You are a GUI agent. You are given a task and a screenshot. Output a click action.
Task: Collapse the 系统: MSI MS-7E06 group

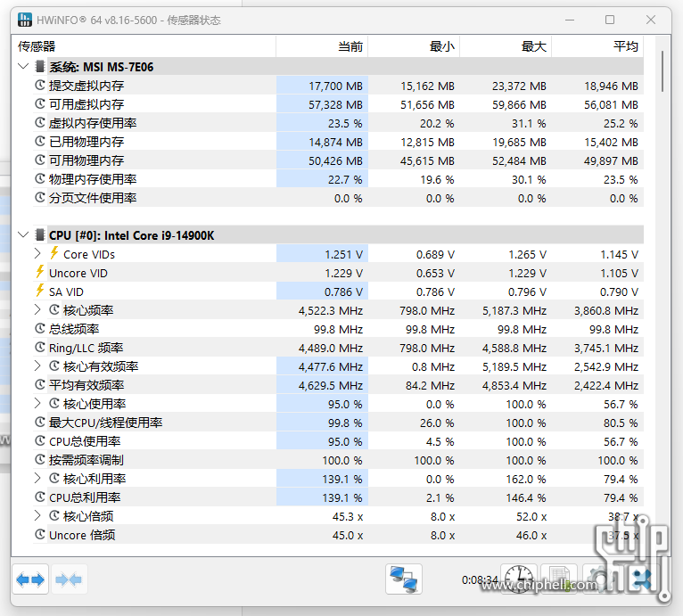23,66
